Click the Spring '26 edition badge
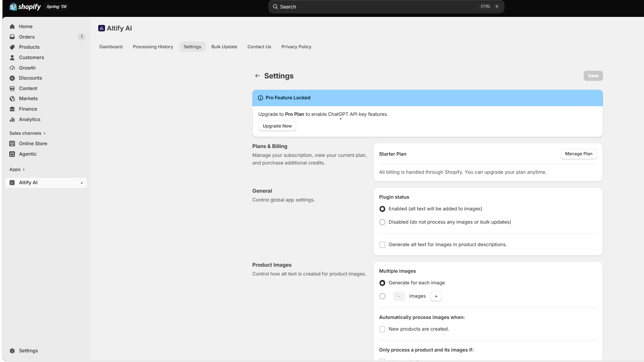This screenshot has height=362, width=644. [x=56, y=7]
